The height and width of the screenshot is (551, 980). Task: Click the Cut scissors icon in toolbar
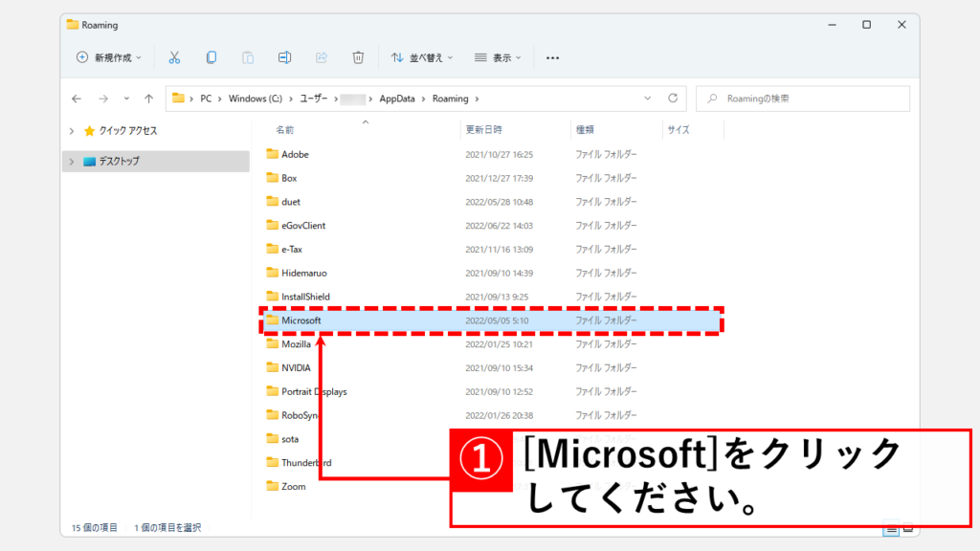[x=174, y=57]
